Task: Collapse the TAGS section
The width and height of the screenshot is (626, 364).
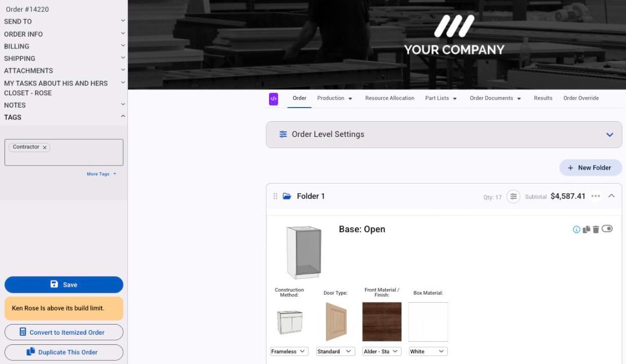Action: (123, 117)
